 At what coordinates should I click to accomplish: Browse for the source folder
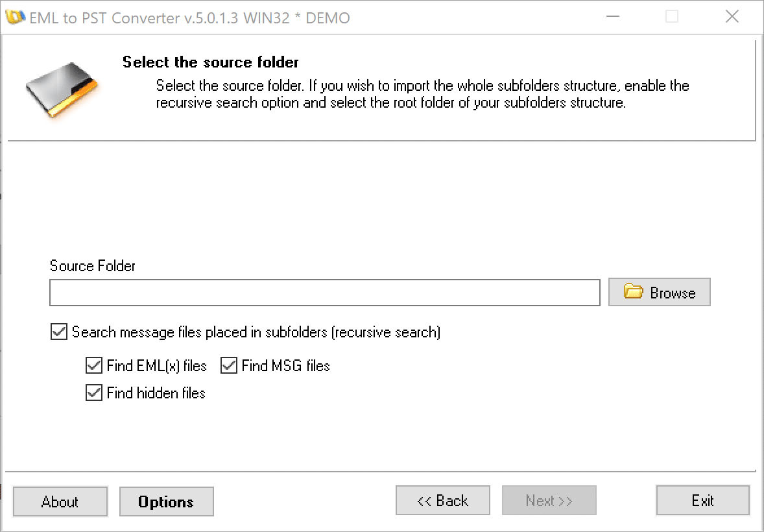coord(659,292)
